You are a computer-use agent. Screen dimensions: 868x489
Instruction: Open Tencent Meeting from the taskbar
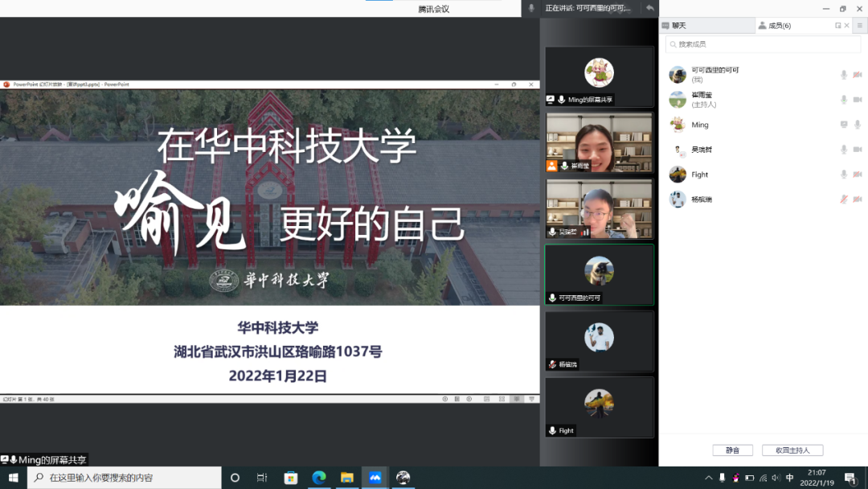point(375,478)
